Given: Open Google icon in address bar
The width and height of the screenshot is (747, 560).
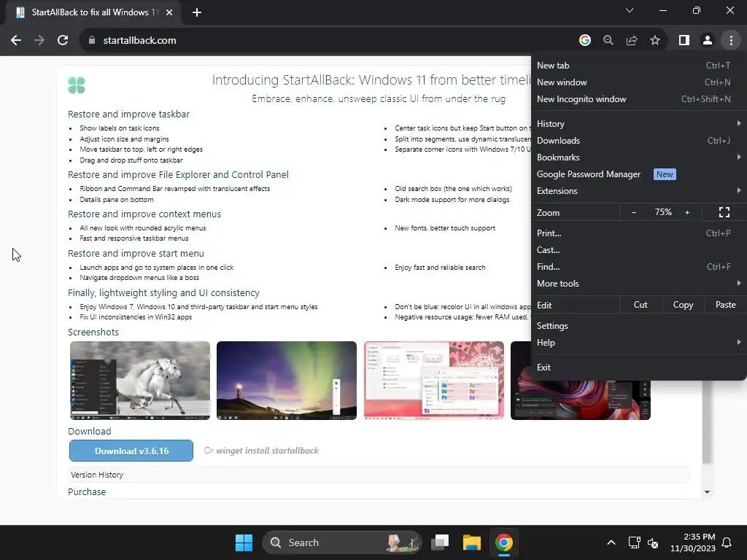Looking at the screenshot, I should coord(584,41).
